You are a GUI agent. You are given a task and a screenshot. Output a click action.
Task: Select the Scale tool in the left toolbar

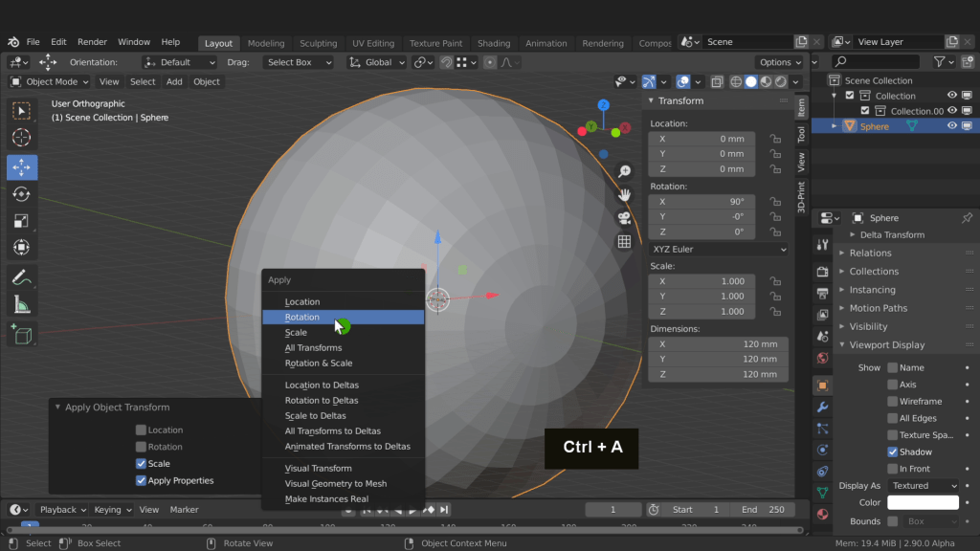[x=21, y=221]
